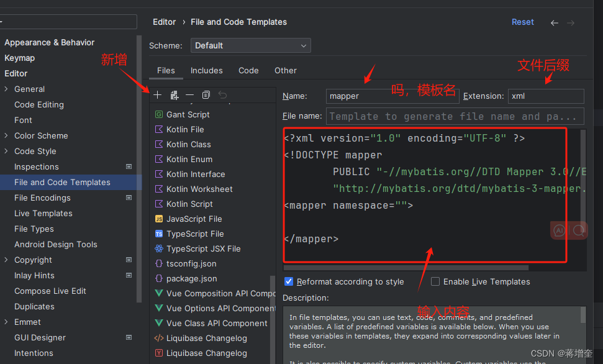603x364 pixels.
Task: Click the Create Child Template File icon
Action: click(x=175, y=95)
